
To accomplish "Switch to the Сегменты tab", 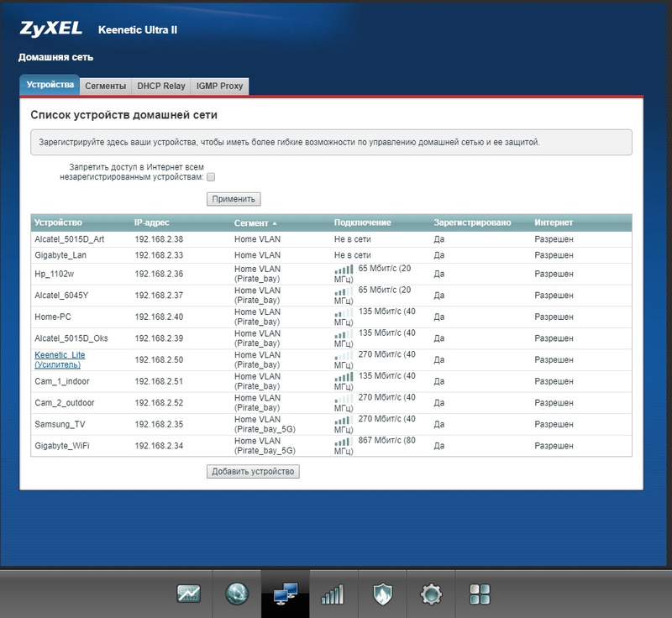I will tap(106, 86).
